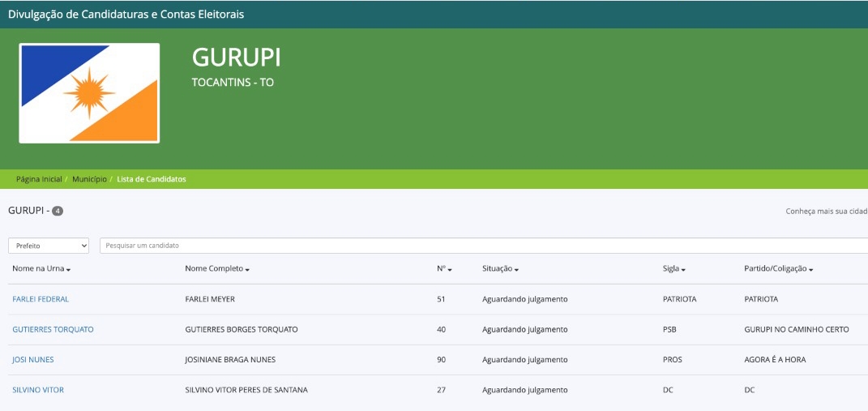The height and width of the screenshot is (411, 868).
Task: Sort the table by Situação arrow
Action: click(x=516, y=269)
